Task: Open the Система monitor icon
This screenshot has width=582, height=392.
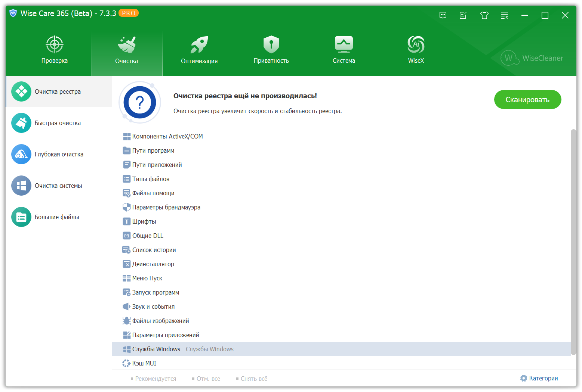Action: pyautogui.click(x=344, y=45)
